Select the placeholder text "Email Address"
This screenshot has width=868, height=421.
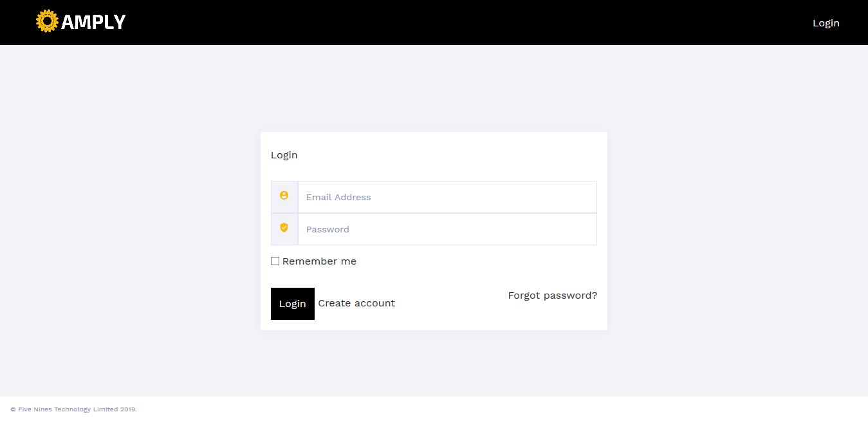(x=338, y=197)
